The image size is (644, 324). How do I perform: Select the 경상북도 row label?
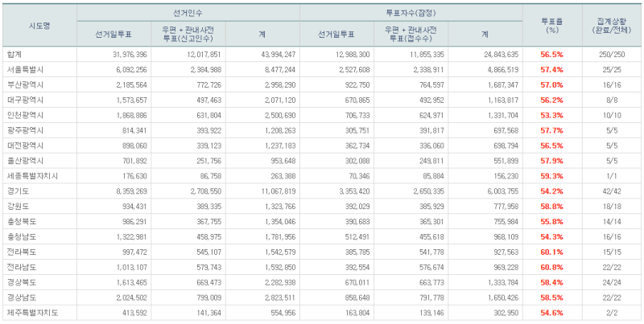[21, 282]
